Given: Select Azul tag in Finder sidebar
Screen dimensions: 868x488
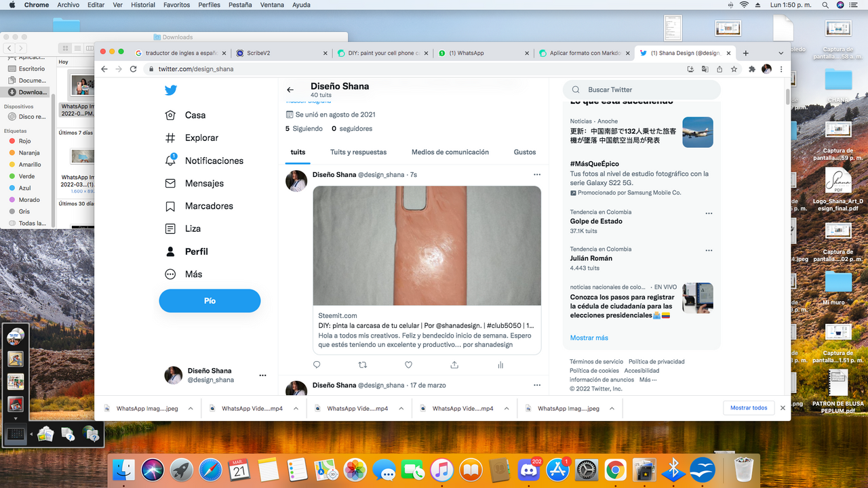Looking at the screenshot, I should pyautogui.click(x=20, y=188).
